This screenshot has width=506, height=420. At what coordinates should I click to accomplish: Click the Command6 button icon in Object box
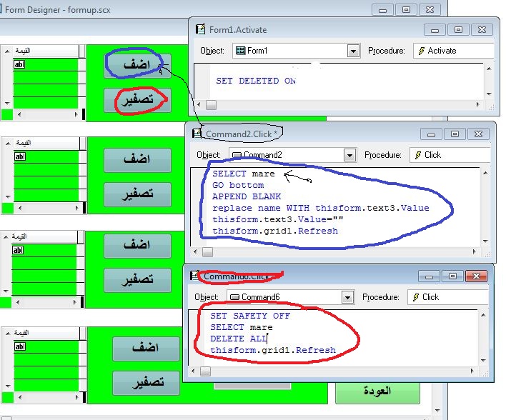click(x=235, y=296)
